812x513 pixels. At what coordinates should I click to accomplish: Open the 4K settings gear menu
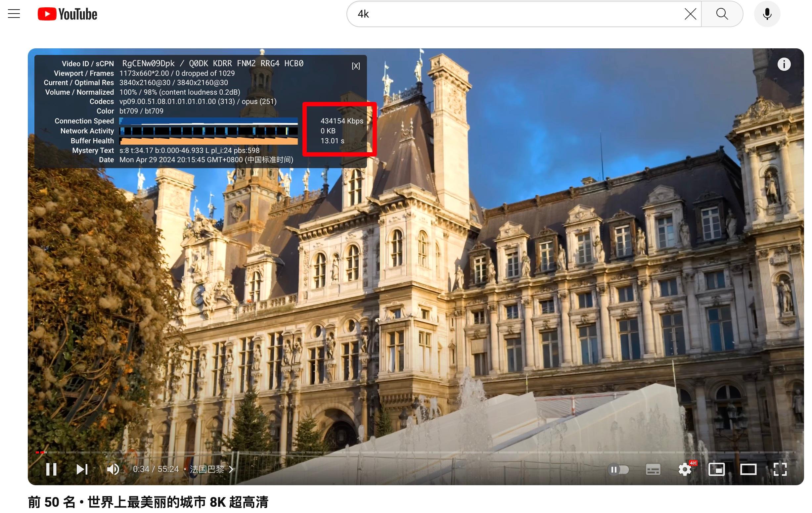685,469
